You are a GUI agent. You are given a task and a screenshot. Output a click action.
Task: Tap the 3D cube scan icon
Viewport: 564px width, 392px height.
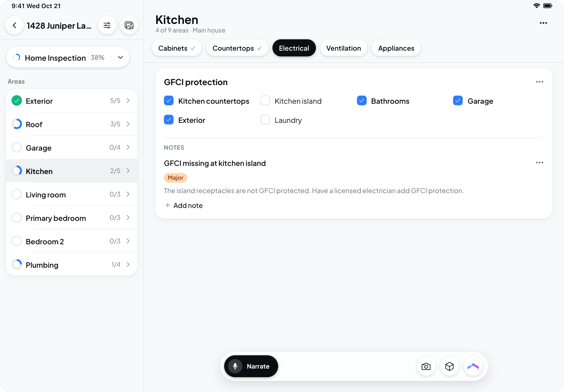pyautogui.click(x=450, y=366)
